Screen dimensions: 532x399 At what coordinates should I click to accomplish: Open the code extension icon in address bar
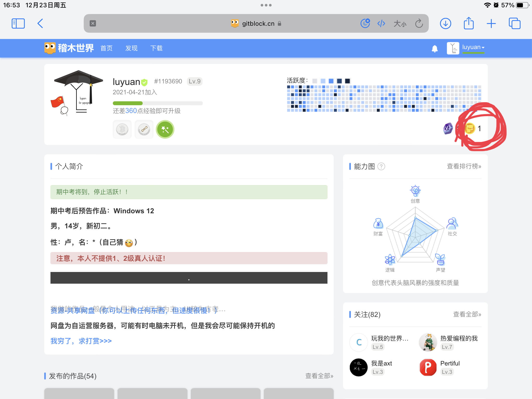(381, 24)
